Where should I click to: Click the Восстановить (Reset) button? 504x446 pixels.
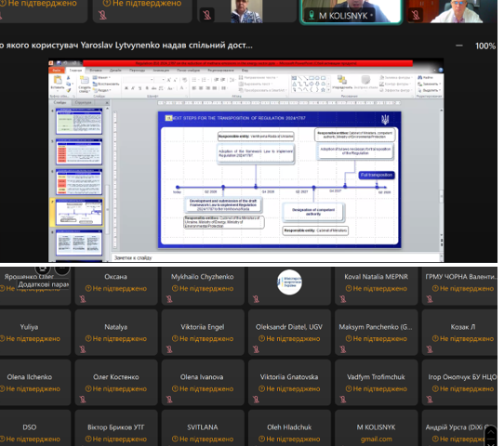point(106,84)
